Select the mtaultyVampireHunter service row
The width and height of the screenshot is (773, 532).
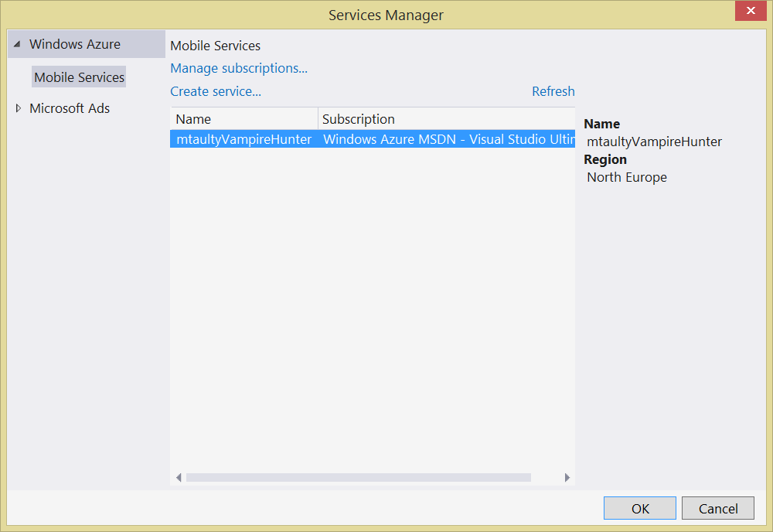click(373, 139)
